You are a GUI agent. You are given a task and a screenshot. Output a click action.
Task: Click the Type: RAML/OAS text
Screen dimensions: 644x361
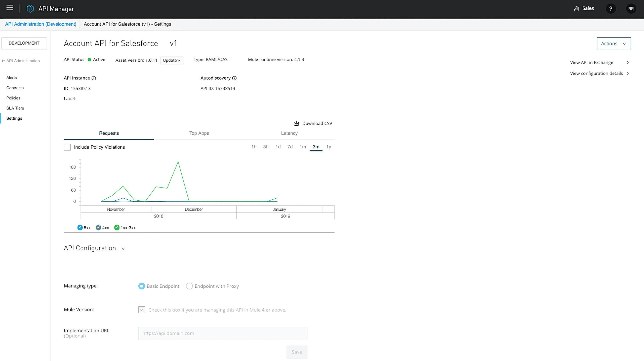tap(211, 60)
